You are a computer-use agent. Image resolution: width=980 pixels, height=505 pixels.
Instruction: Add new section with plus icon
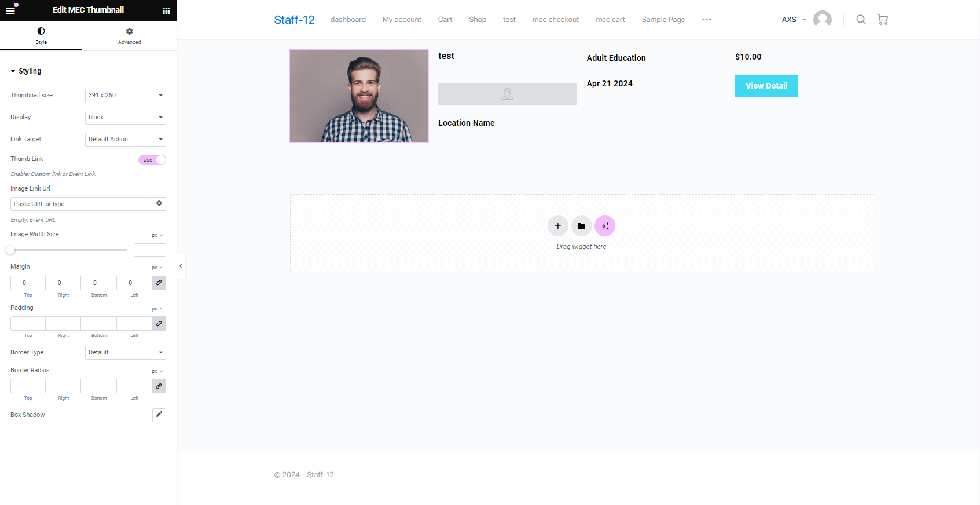click(x=558, y=226)
